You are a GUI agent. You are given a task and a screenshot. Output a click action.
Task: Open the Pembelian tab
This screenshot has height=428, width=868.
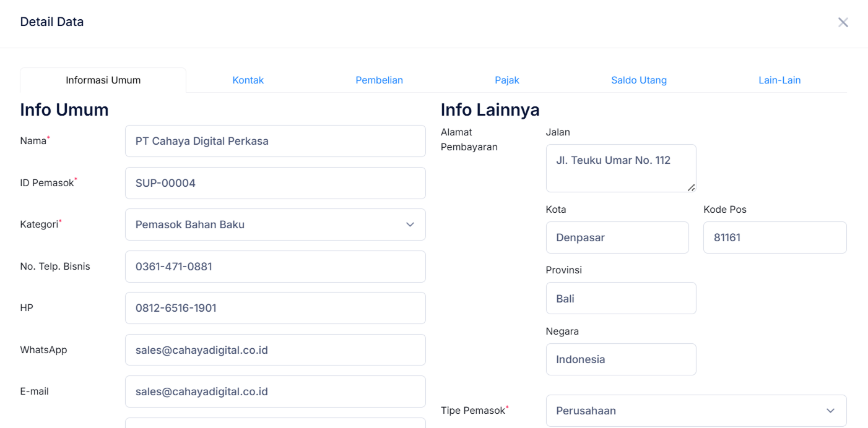tap(379, 80)
